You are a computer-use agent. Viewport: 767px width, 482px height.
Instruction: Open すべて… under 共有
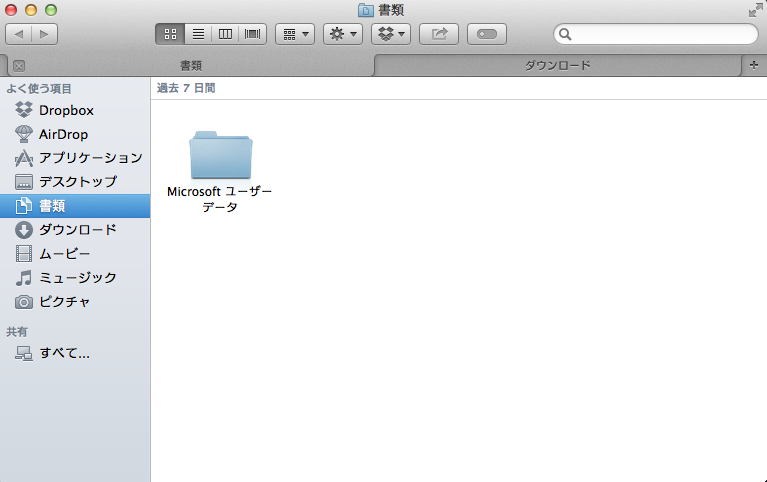pyautogui.click(x=75, y=353)
